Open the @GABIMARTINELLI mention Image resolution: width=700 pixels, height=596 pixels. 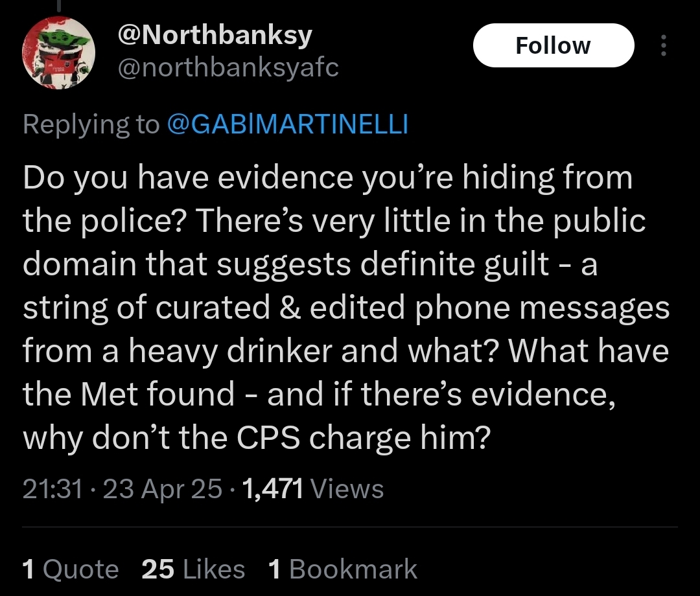coord(287,124)
